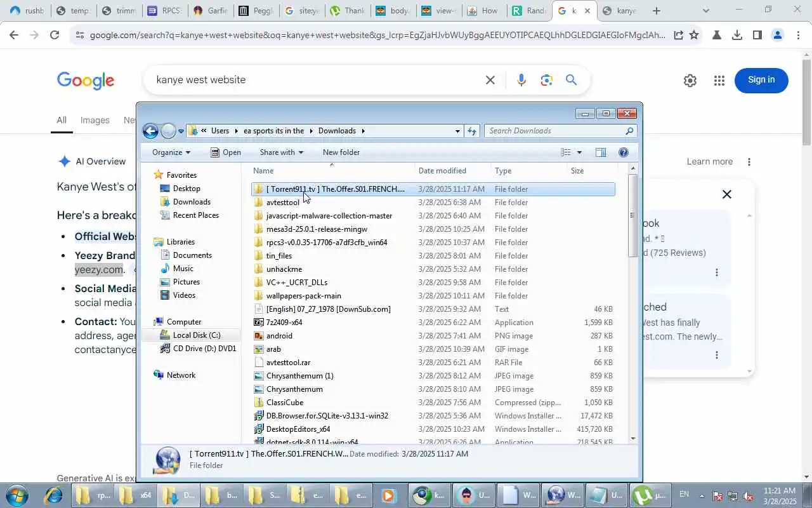The height and width of the screenshot is (508, 812).
Task: Open the Pictures library
Action: 187,282
